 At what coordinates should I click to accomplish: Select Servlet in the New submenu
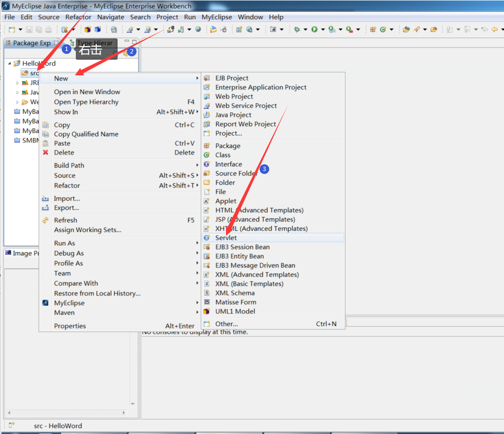click(273, 238)
